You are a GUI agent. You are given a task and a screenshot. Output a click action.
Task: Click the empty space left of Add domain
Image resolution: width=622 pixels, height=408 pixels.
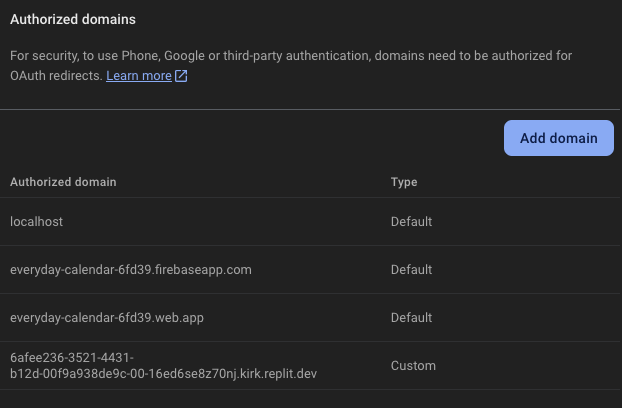pos(250,138)
